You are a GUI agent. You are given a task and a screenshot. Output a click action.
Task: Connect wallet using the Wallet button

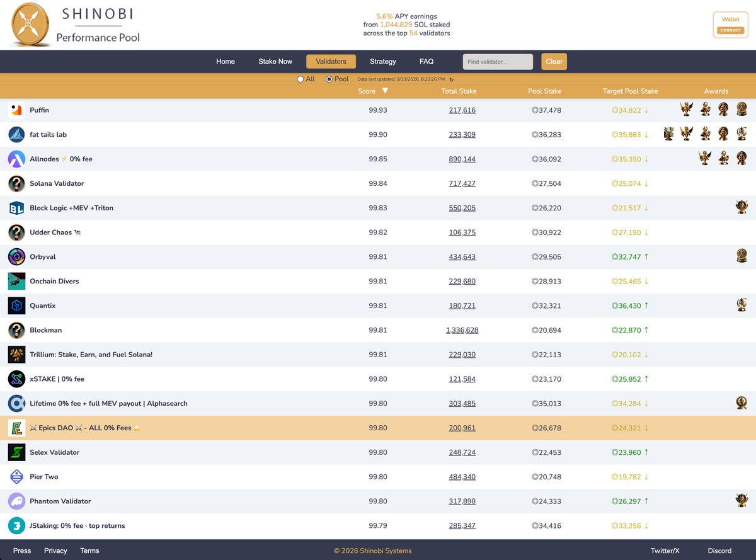[731, 25]
